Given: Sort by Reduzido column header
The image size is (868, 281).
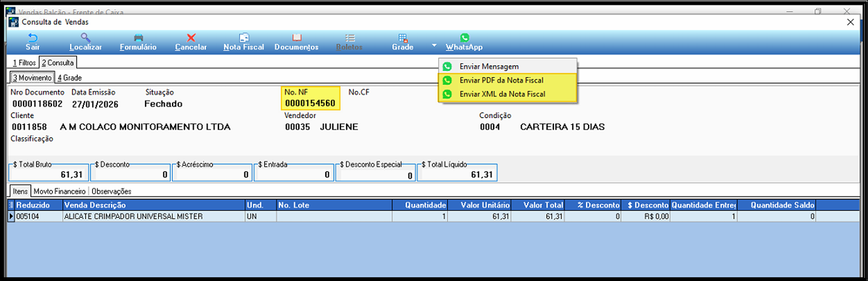Looking at the screenshot, I should coord(39,205).
